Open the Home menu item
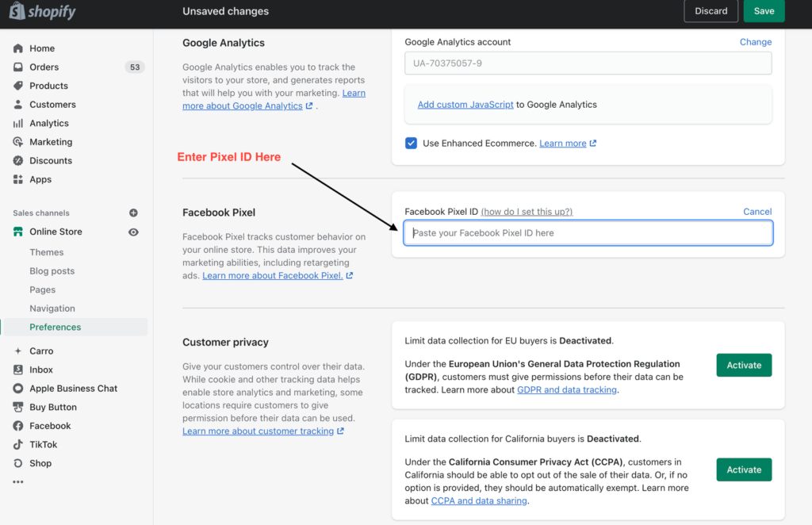 (42, 48)
